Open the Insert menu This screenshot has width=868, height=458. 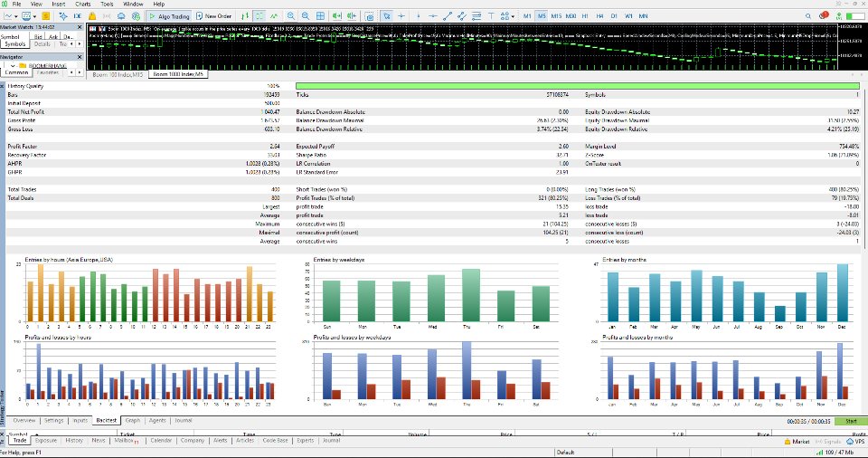click(x=59, y=4)
